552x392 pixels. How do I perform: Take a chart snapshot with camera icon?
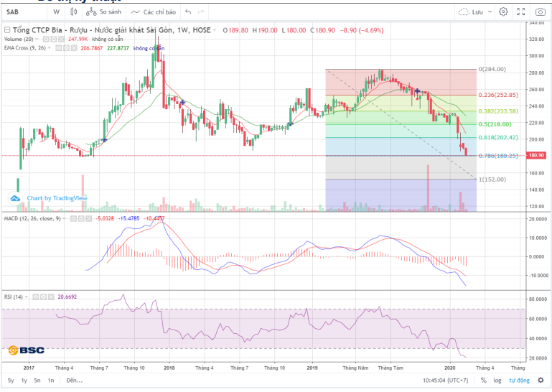[540, 12]
